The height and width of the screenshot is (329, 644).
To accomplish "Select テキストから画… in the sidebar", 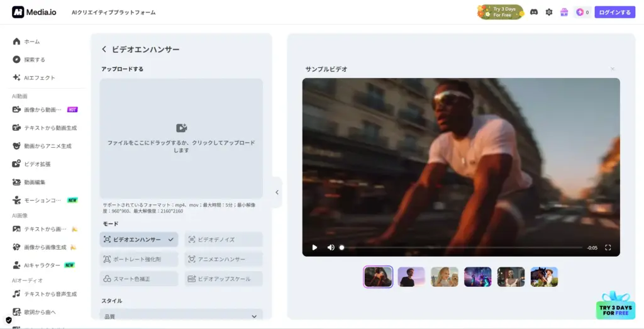I will tap(45, 229).
